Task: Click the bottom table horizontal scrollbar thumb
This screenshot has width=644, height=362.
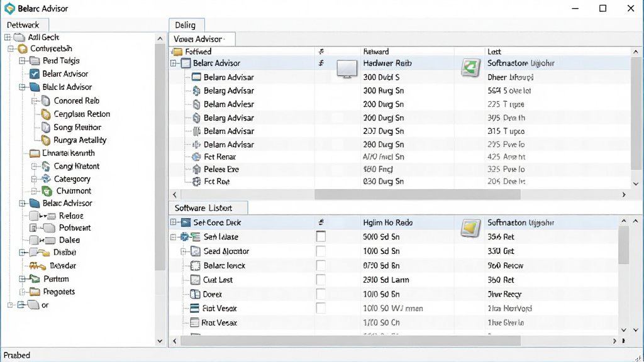Action: pyautogui.click(x=350, y=341)
